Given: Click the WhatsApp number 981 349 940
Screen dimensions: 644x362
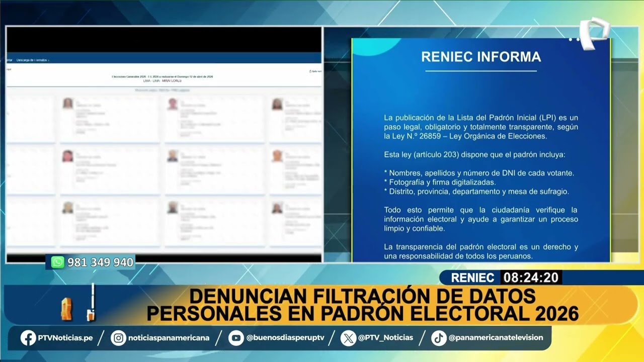Looking at the screenshot, I should coord(101,262).
